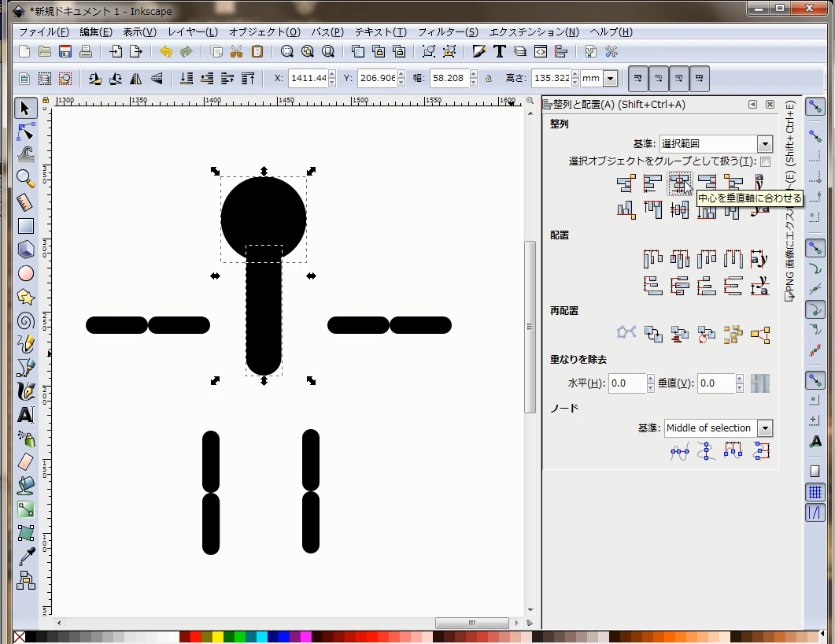Click the Save document icon

(x=65, y=52)
